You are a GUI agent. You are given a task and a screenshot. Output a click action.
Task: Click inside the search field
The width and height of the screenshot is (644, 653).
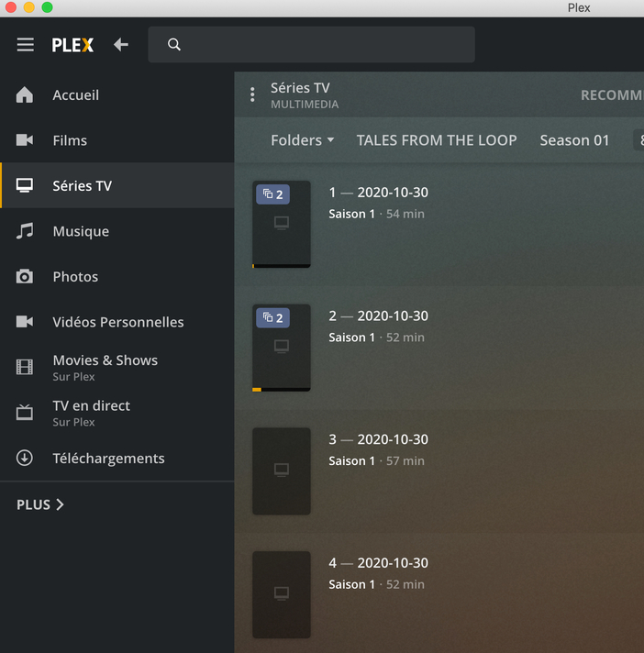(x=311, y=45)
